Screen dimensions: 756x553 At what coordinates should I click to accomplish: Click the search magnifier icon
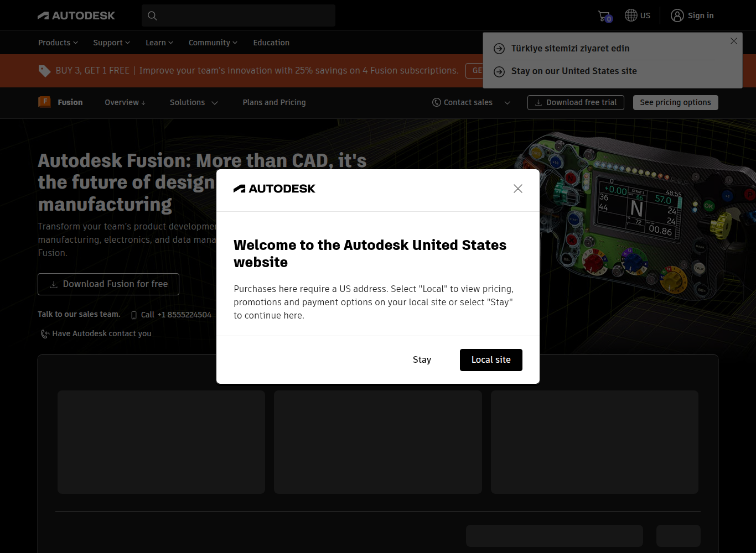152,15
